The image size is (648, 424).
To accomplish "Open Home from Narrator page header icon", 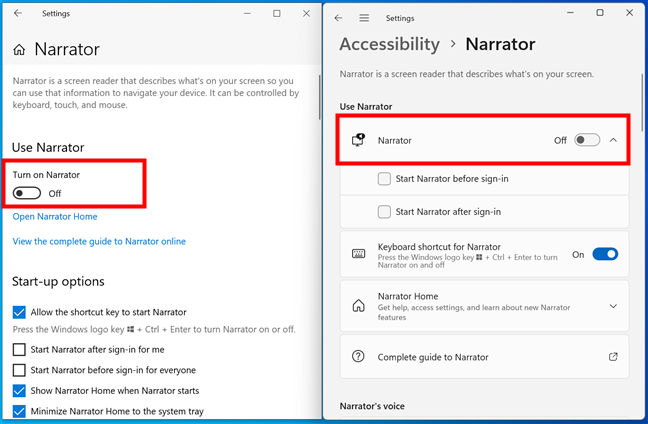I will (x=19, y=50).
